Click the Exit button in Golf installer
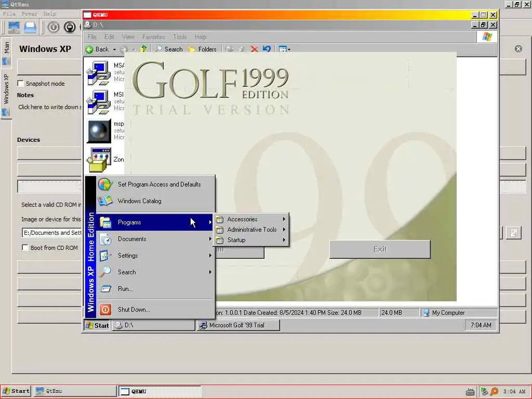The width and height of the screenshot is (532, 399). click(x=380, y=249)
